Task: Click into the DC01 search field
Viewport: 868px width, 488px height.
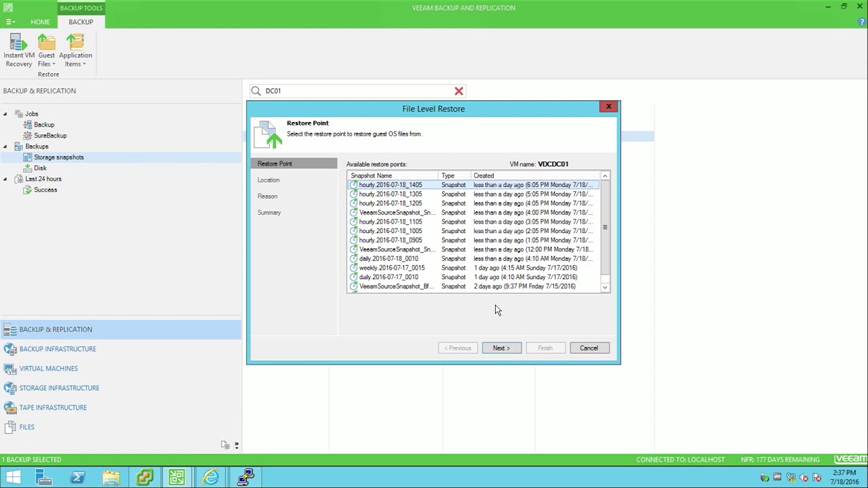Action: point(357,91)
